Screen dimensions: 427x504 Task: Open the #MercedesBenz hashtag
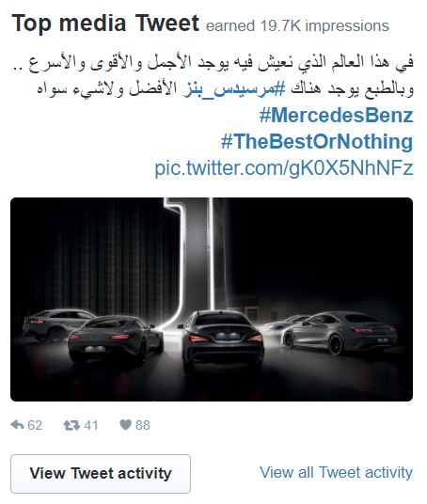[336, 115]
